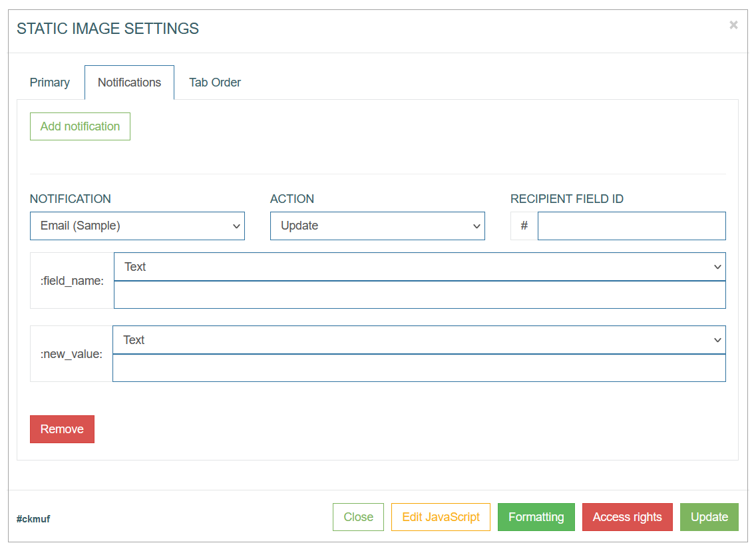Click the ACTION column label
756x553 pixels.
click(x=292, y=198)
